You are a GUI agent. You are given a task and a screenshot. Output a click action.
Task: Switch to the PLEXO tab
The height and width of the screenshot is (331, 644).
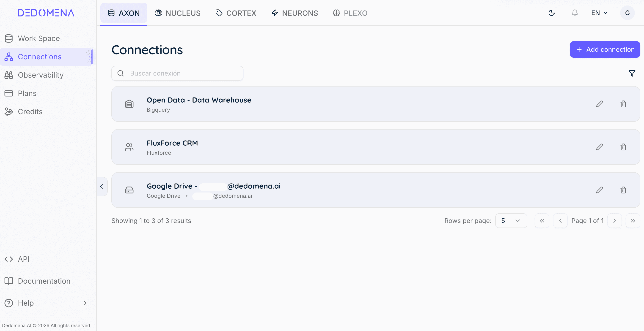(350, 13)
